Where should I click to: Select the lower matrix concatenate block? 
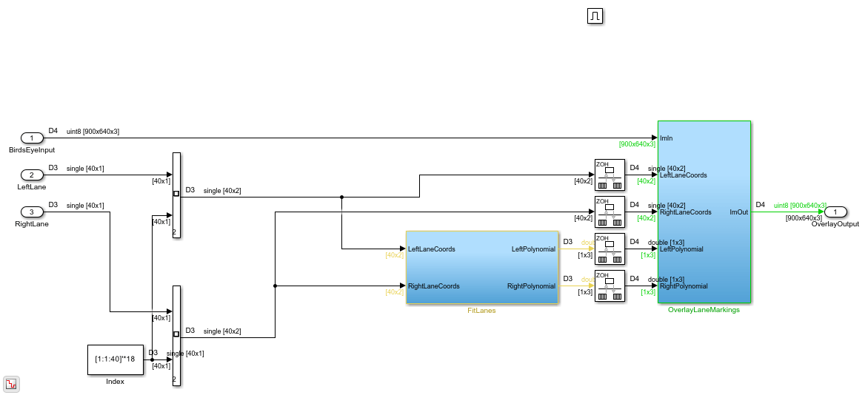point(176,335)
